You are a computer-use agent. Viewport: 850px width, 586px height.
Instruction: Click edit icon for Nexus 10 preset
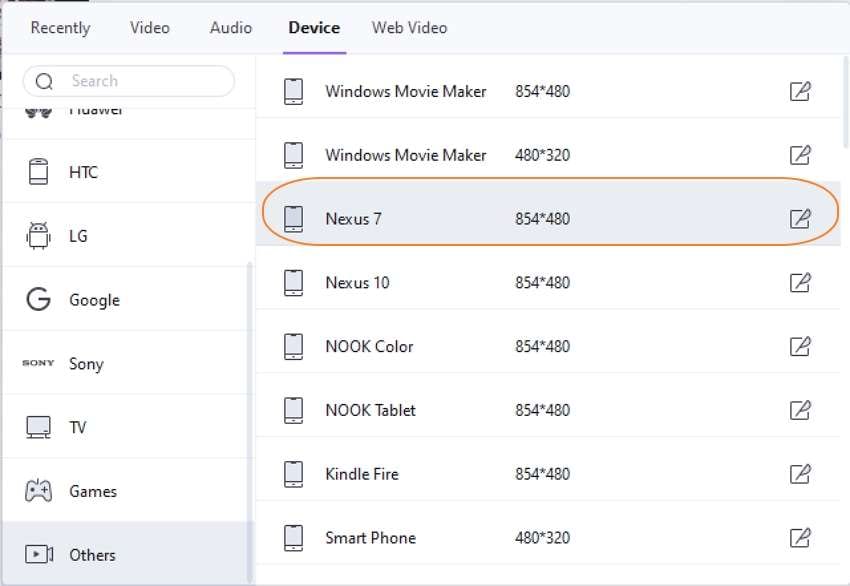[x=800, y=283]
